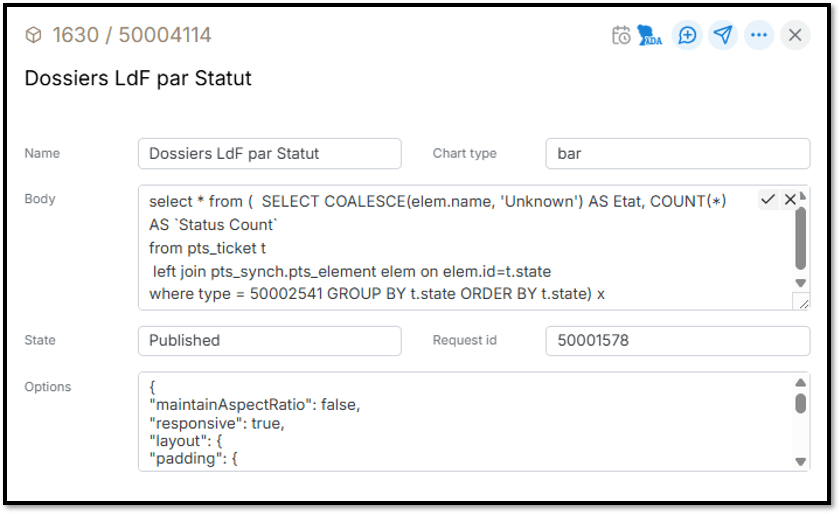Add a comment with the chat plus icon
The width and height of the screenshot is (840, 514).
click(x=687, y=36)
